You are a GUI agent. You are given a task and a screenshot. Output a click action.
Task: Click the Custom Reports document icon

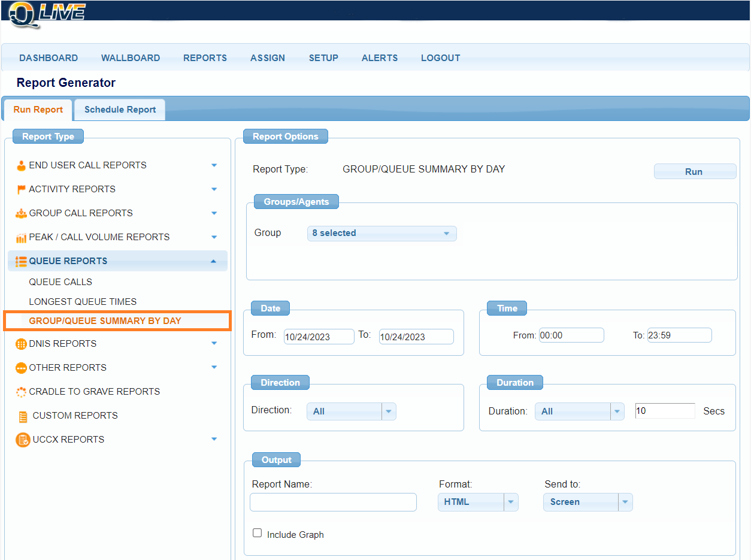(23, 416)
